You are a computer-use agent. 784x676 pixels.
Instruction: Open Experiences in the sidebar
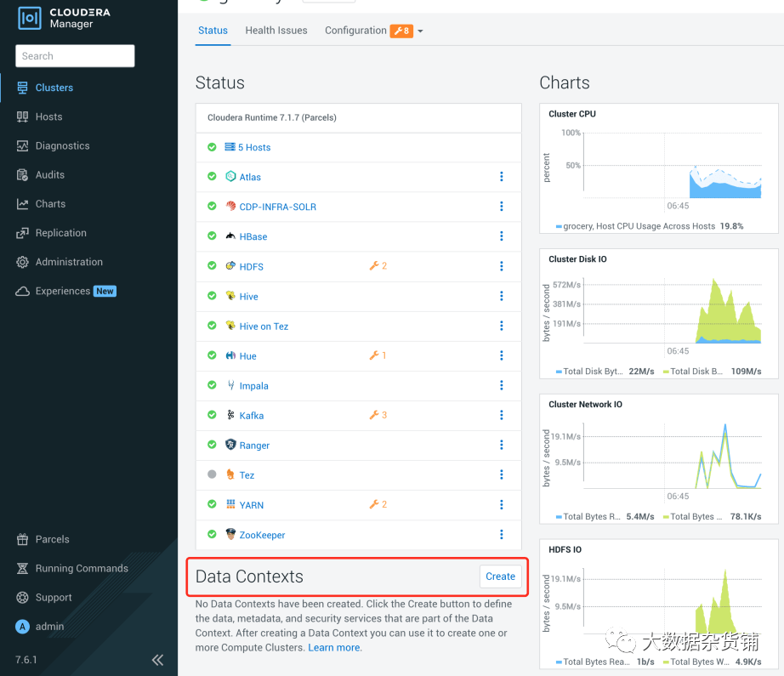click(63, 291)
